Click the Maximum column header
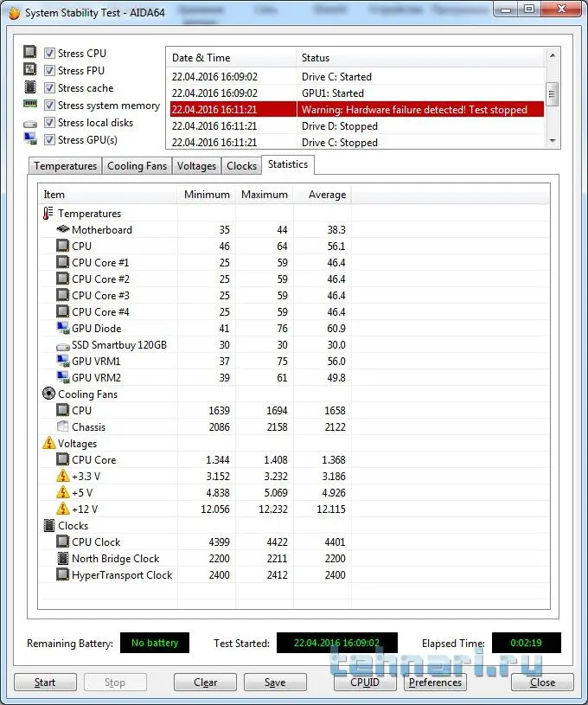Image resolution: width=588 pixels, height=705 pixels. pos(265,195)
